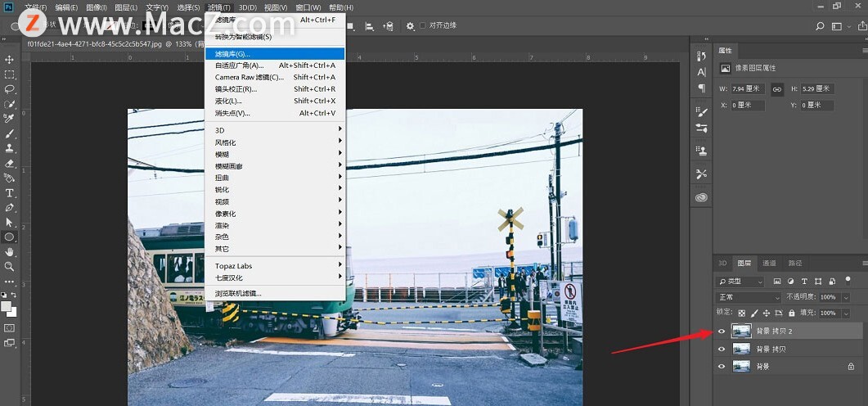Open the layer filter 类型 dropdown
This screenshot has height=406, width=868.
(740, 281)
